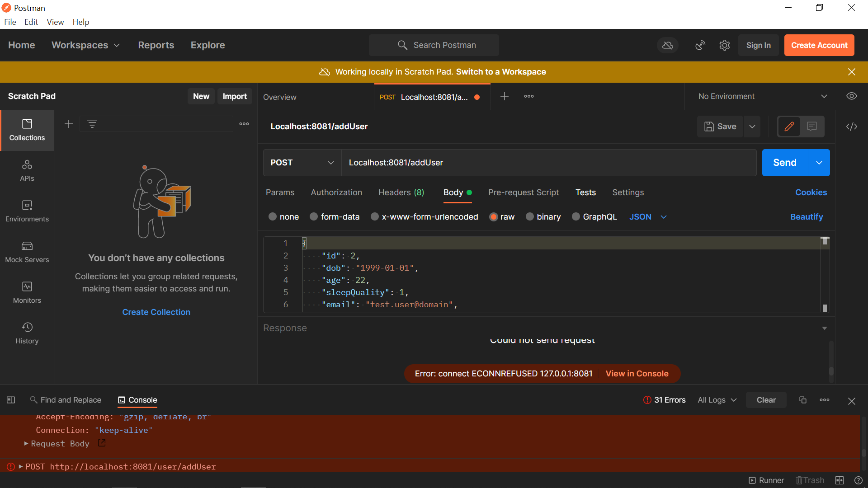
Task: Click the offline cloud sync icon
Action: pos(668,45)
